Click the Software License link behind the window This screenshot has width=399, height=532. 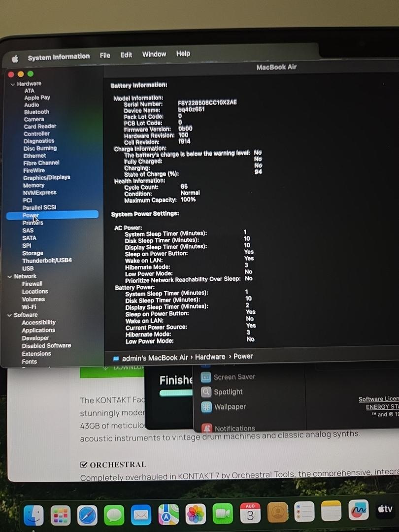click(379, 399)
